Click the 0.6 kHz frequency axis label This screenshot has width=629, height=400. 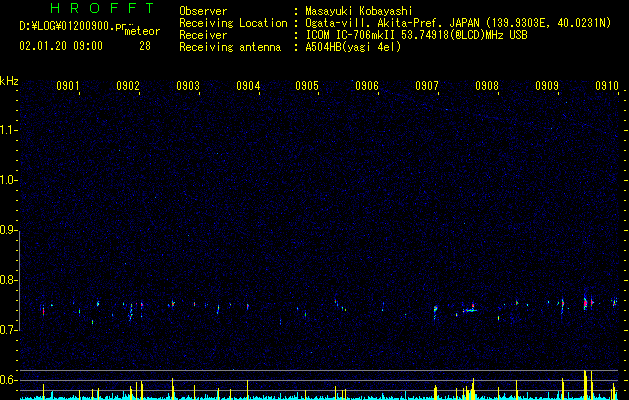coord(9,380)
